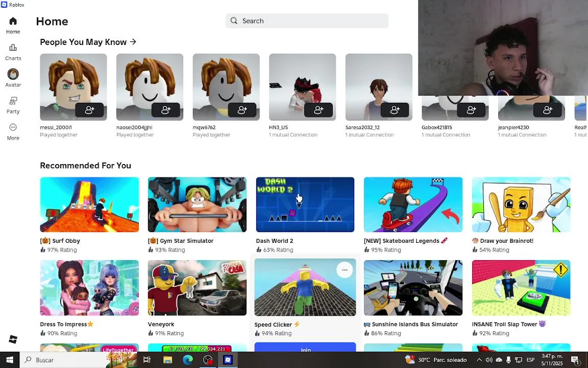The width and height of the screenshot is (588, 368).
Task: Click the 54% Rating under Draw your Brainrot
Action: (491, 250)
